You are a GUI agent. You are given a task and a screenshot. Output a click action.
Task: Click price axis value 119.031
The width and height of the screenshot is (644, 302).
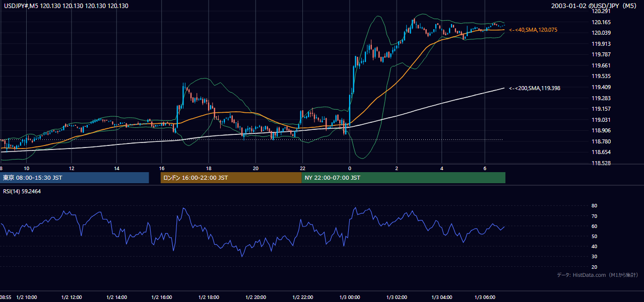click(x=601, y=120)
